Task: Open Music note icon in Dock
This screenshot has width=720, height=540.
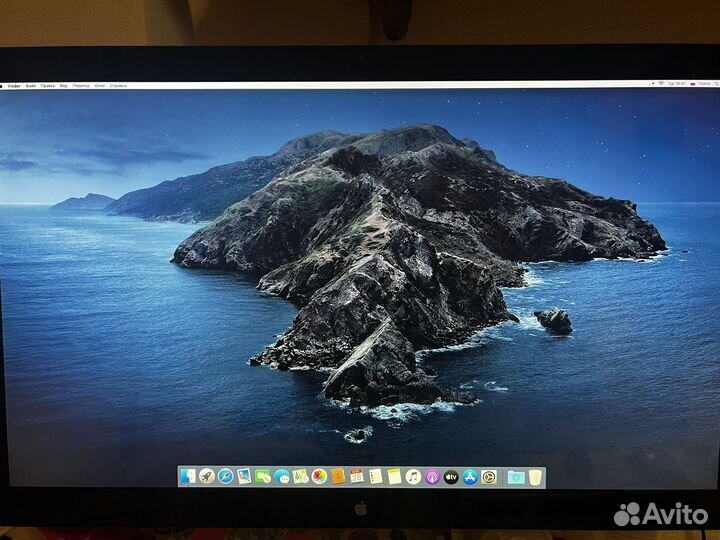Action: 413,477
